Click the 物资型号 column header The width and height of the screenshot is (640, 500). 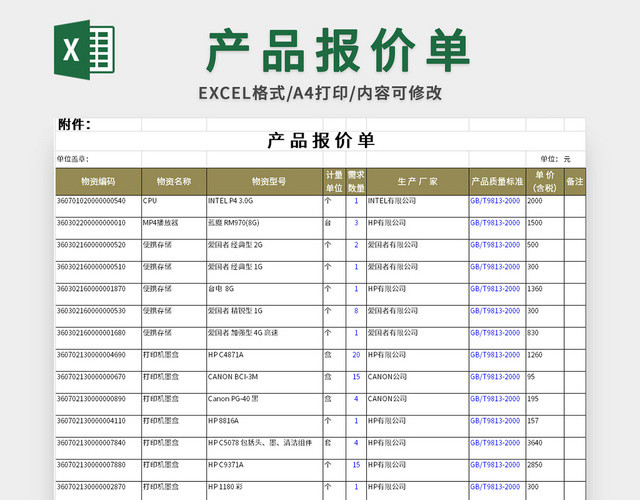pos(264,182)
